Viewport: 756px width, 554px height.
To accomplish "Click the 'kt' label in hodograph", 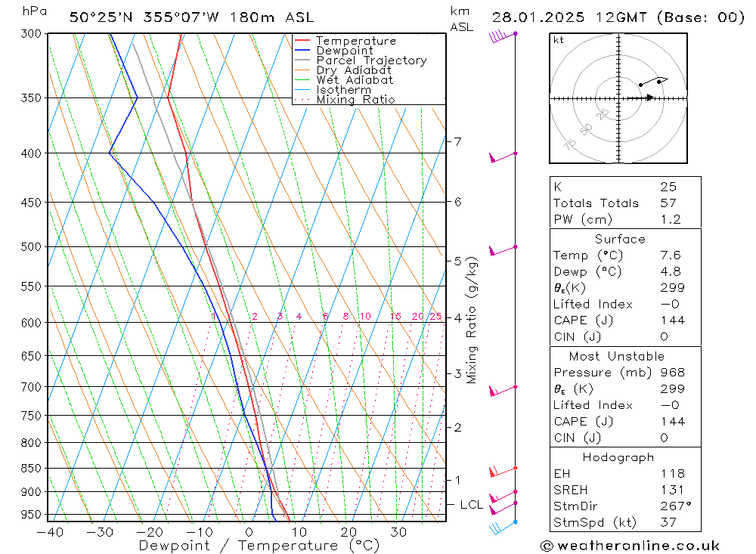I will pos(559,40).
